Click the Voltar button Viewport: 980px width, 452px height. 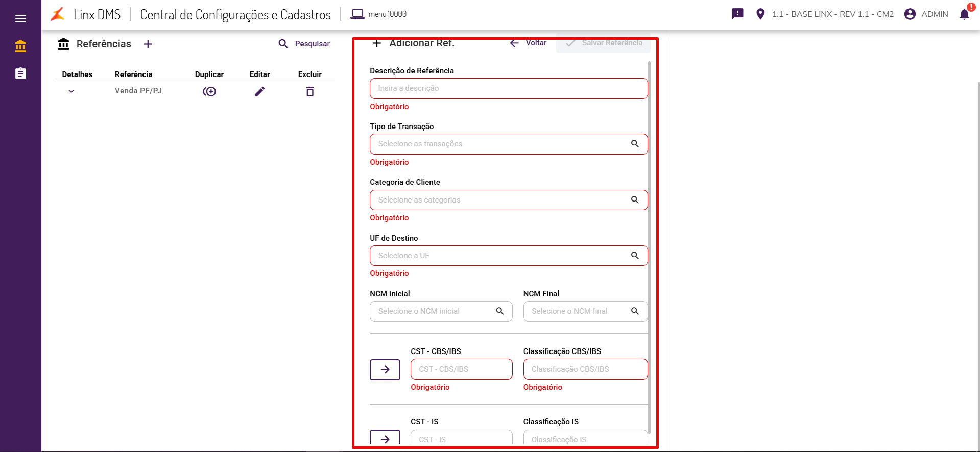pos(529,43)
